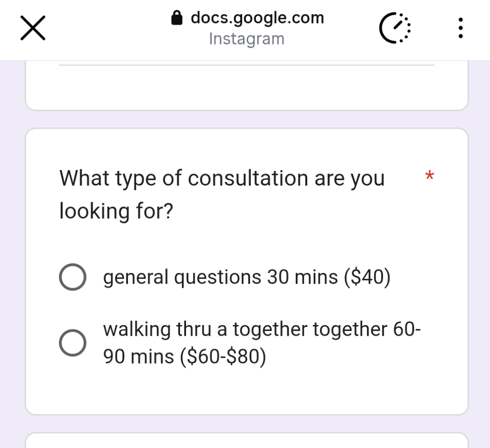Screen dimensions: 490x448
Task: Open the three-dot overflow menu
Action: [461, 28]
